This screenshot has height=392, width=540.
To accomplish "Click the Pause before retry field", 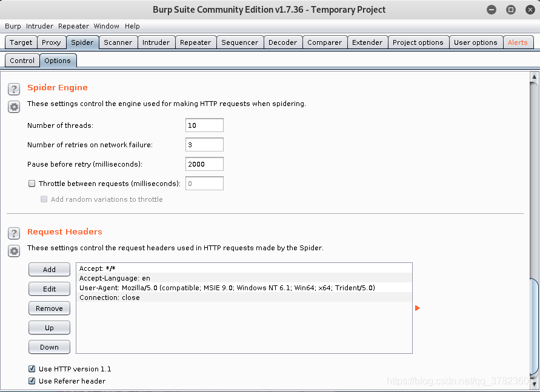I will 205,164.
